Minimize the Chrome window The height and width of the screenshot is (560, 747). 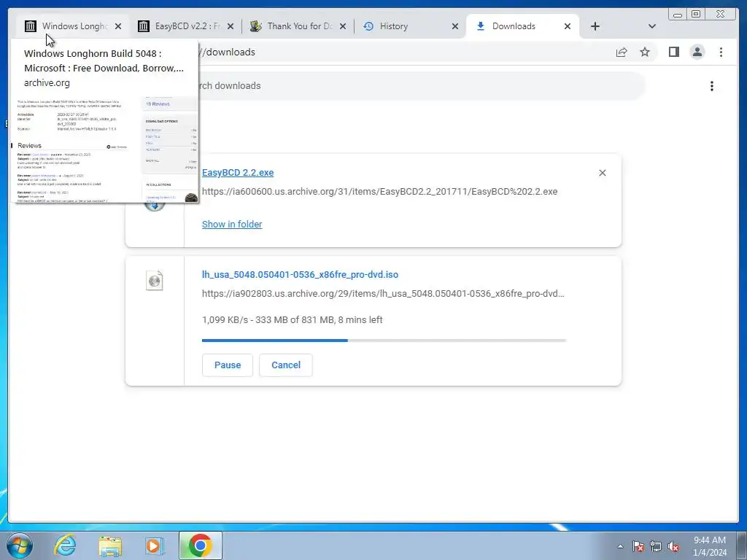[678, 15]
